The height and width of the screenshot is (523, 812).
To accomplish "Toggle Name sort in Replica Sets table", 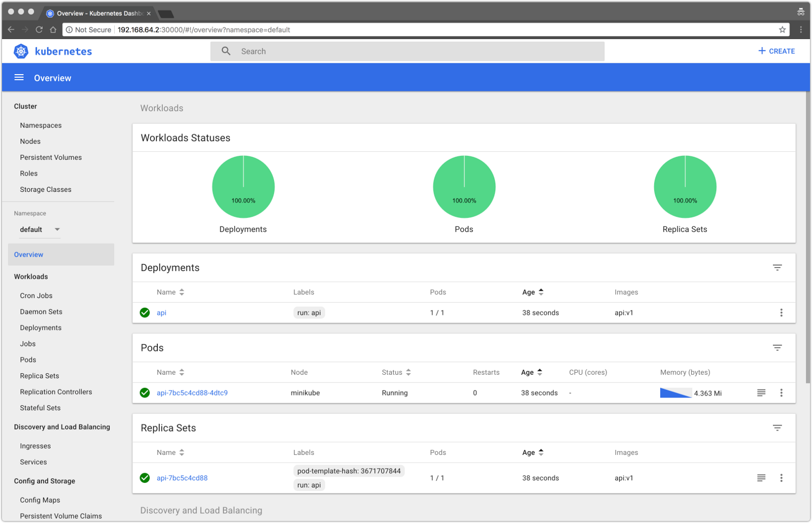I will click(170, 452).
